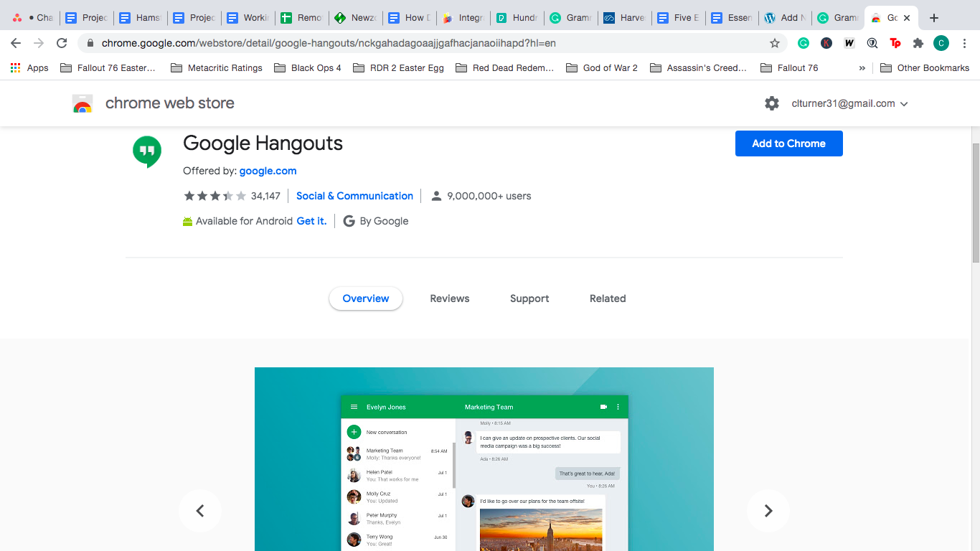Image resolution: width=980 pixels, height=551 pixels.
Task: Click the chrome web store title
Action: click(170, 103)
